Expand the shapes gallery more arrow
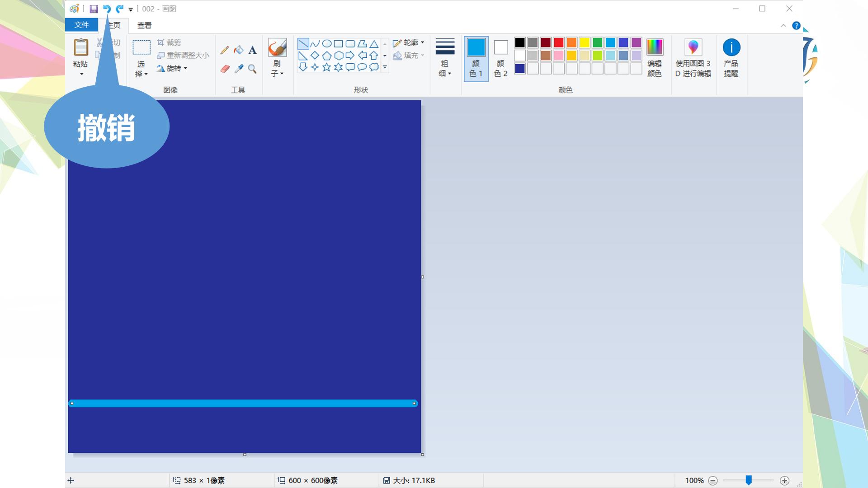This screenshot has height=488, width=868. point(385,67)
